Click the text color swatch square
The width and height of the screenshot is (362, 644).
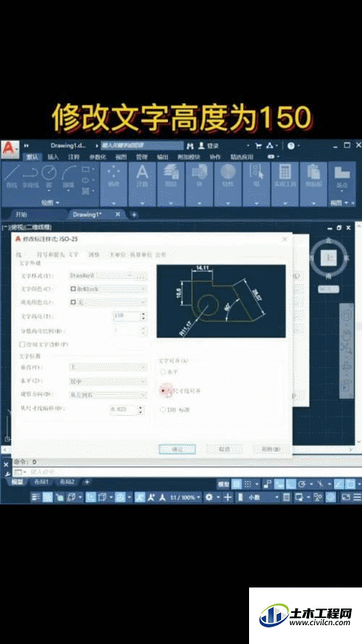[x=73, y=289]
